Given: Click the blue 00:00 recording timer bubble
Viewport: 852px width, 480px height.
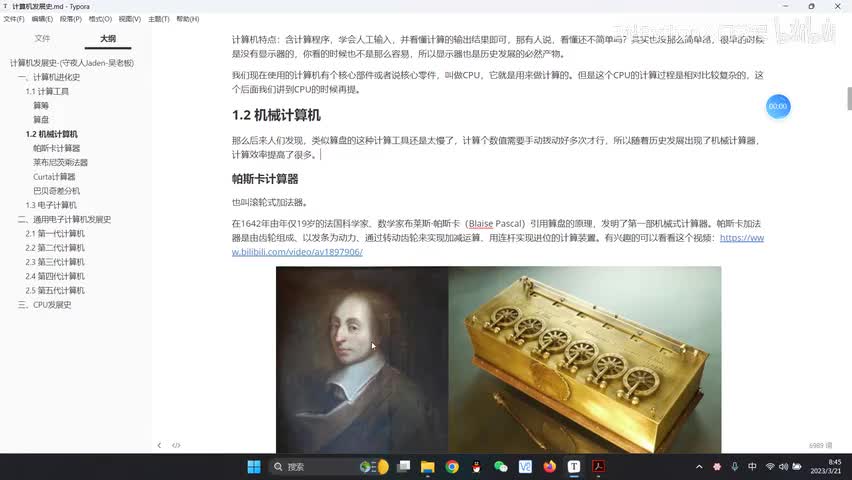Looking at the screenshot, I should [x=778, y=107].
